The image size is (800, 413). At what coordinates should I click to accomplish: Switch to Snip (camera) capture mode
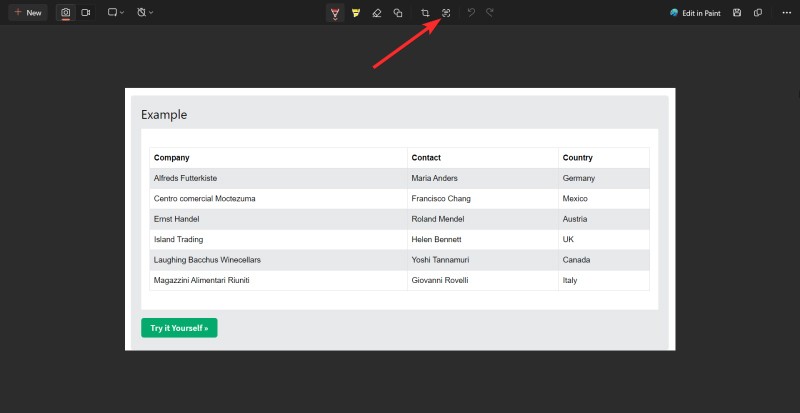[x=66, y=13]
